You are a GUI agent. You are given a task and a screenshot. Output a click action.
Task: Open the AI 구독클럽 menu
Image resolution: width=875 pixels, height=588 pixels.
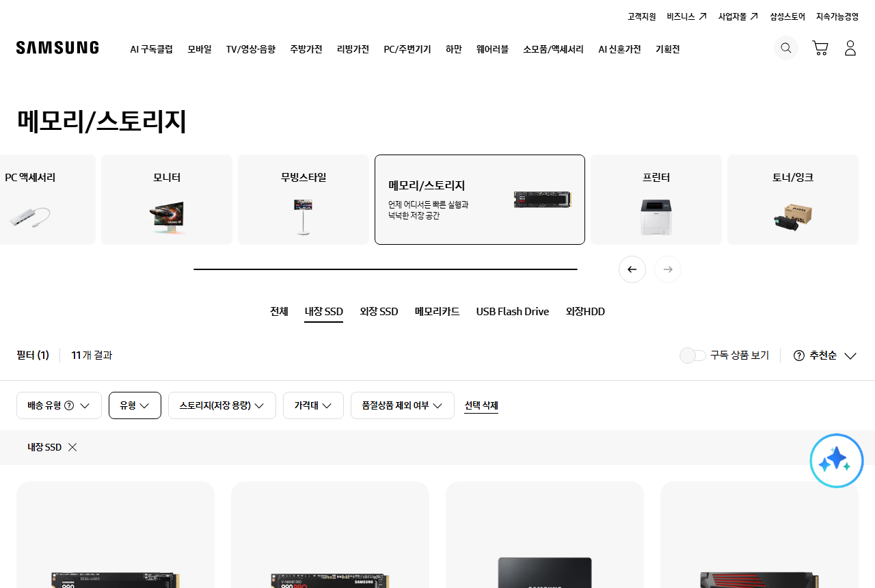152,49
